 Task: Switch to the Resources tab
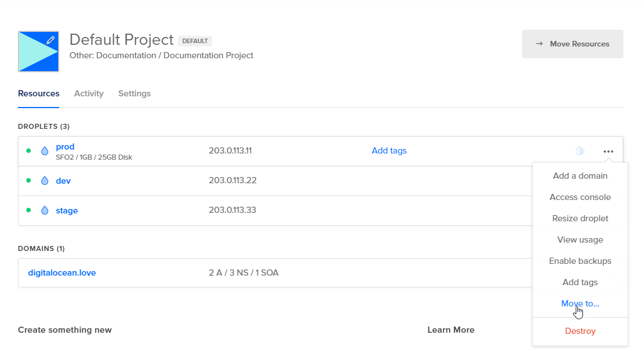point(39,94)
